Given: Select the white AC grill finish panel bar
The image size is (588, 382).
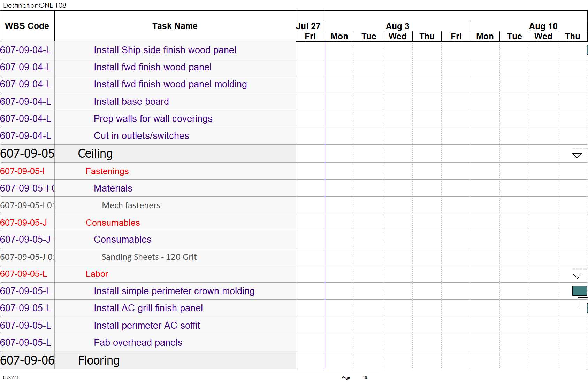Looking at the screenshot, I should [582, 303].
